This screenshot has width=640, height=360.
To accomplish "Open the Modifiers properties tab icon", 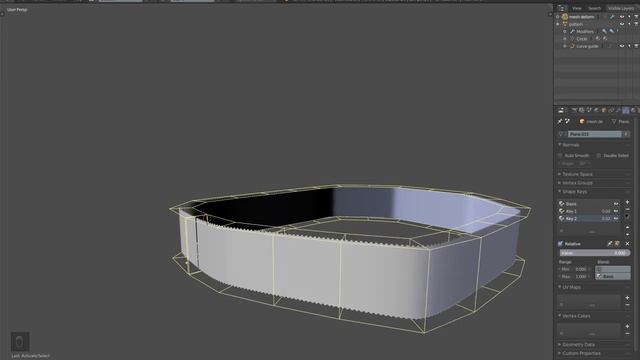I will click(x=618, y=110).
